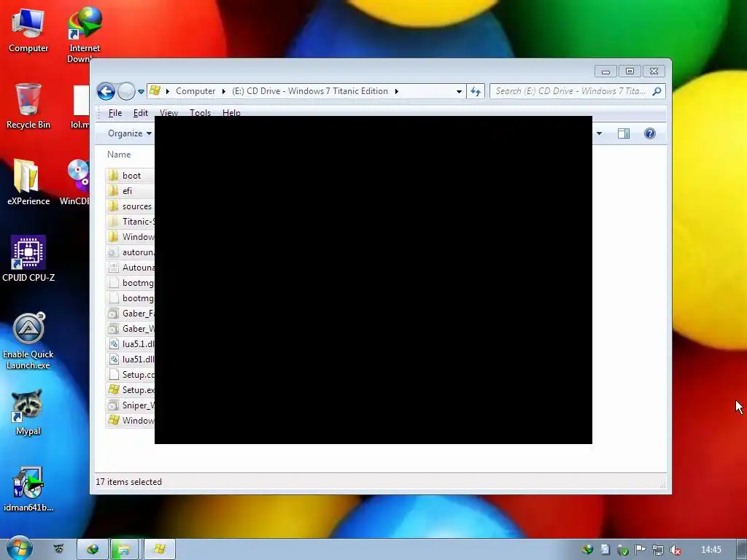Open the Internet Download Manager desktop shortcut

pyautogui.click(x=85, y=34)
